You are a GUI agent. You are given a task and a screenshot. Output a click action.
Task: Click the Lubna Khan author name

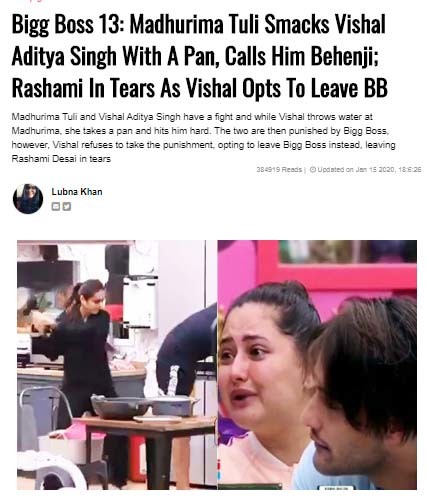coord(77,191)
